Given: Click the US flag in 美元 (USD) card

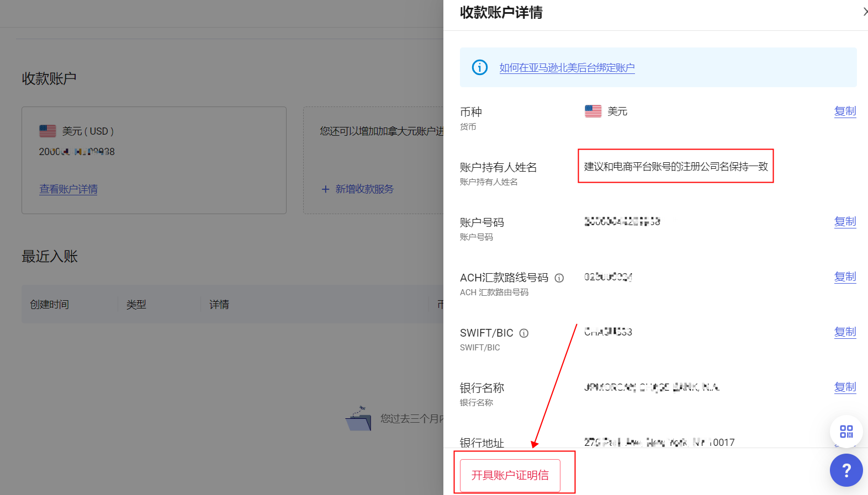Looking at the screenshot, I should click(47, 131).
